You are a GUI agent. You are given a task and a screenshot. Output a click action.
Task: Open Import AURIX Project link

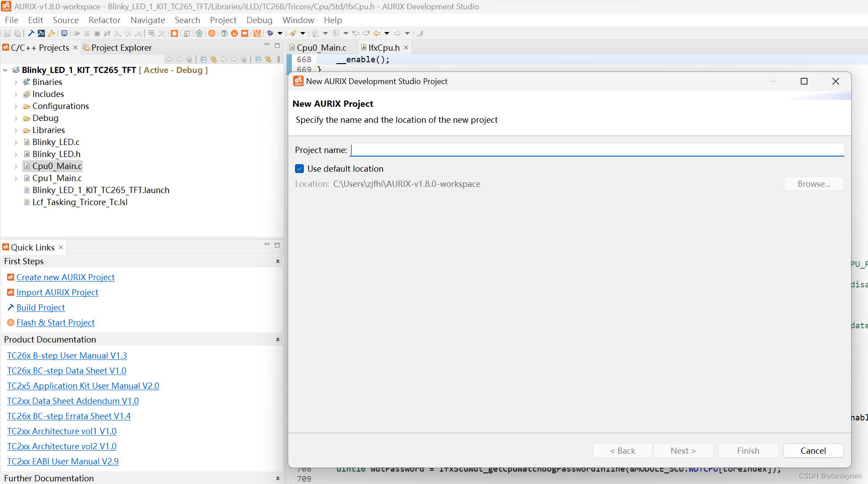click(57, 292)
